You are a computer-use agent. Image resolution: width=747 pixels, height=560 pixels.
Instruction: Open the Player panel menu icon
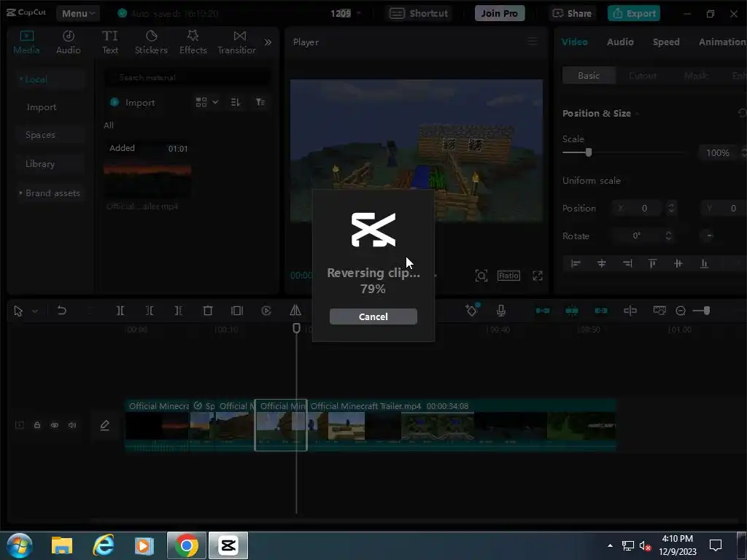pos(533,42)
